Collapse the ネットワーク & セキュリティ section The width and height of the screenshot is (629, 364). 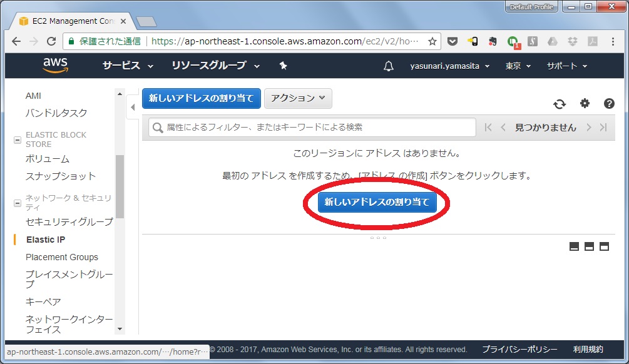[x=18, y=203]
